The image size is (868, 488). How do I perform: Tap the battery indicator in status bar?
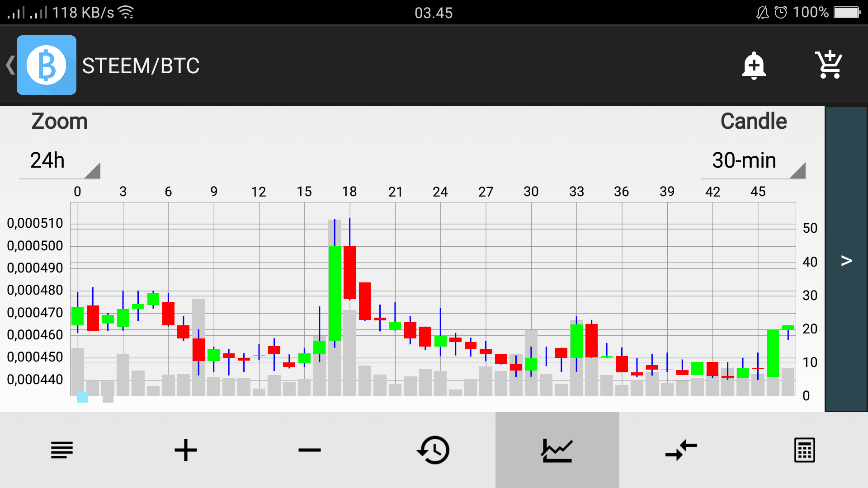point(847,12)
